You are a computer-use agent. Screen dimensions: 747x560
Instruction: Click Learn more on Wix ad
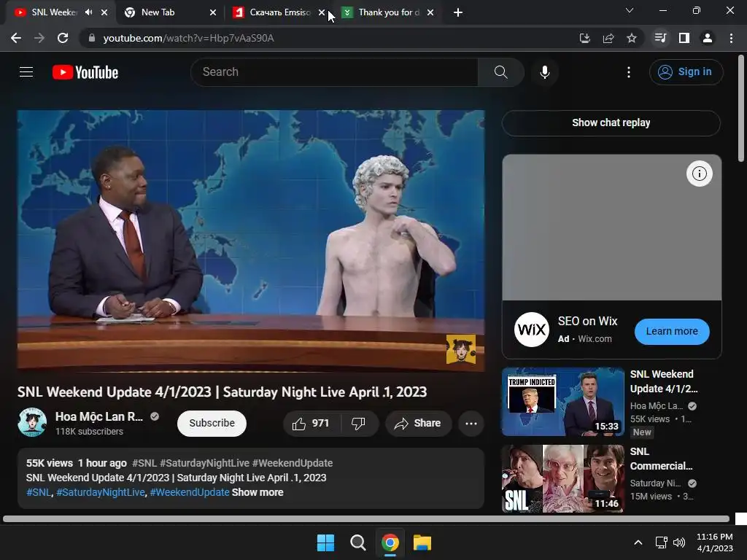click(672, 332)
